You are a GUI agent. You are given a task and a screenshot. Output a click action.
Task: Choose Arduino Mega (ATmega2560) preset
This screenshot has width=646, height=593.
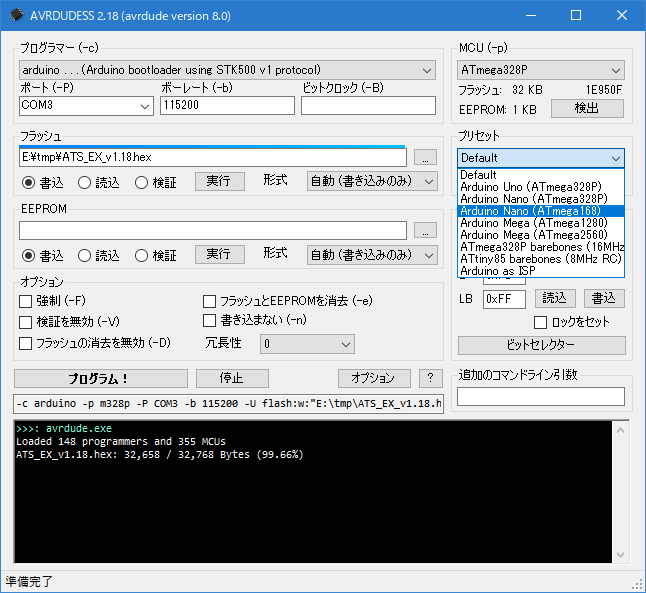pyautogui.click(x=541, y=235)
